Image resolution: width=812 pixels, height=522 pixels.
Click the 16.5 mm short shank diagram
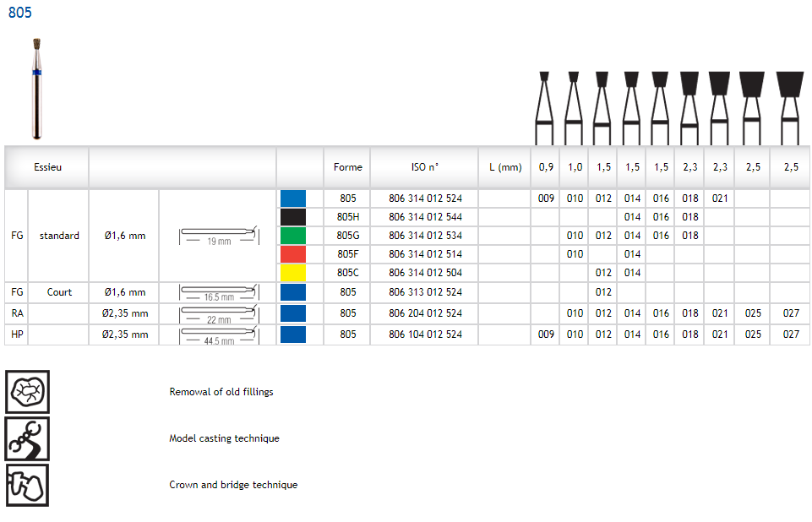coord(218,293)
